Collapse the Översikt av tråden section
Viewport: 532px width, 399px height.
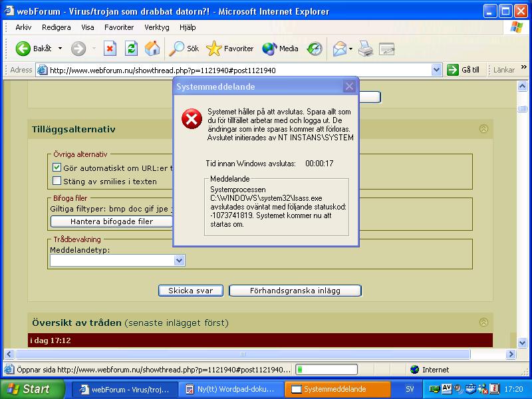point(483,323)
